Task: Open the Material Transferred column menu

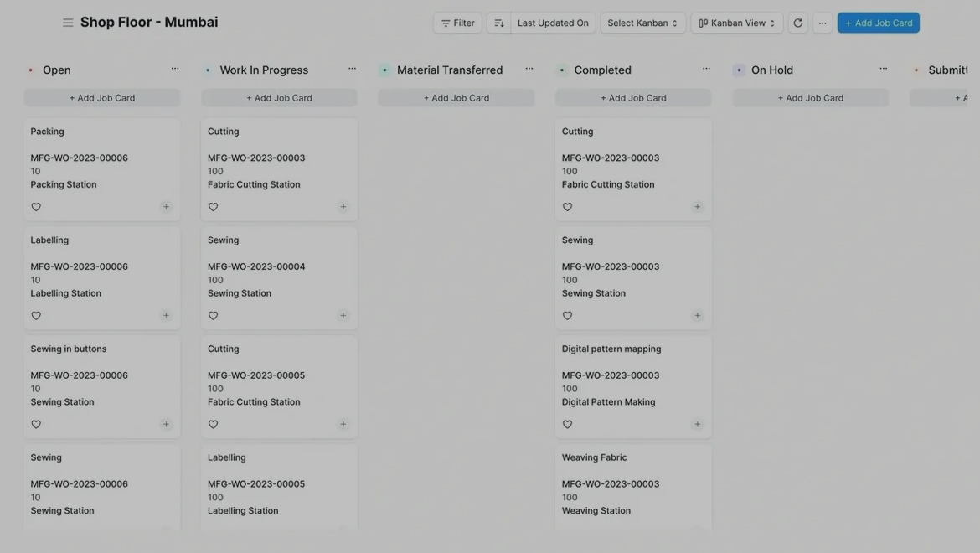Action: coord(529,69)
